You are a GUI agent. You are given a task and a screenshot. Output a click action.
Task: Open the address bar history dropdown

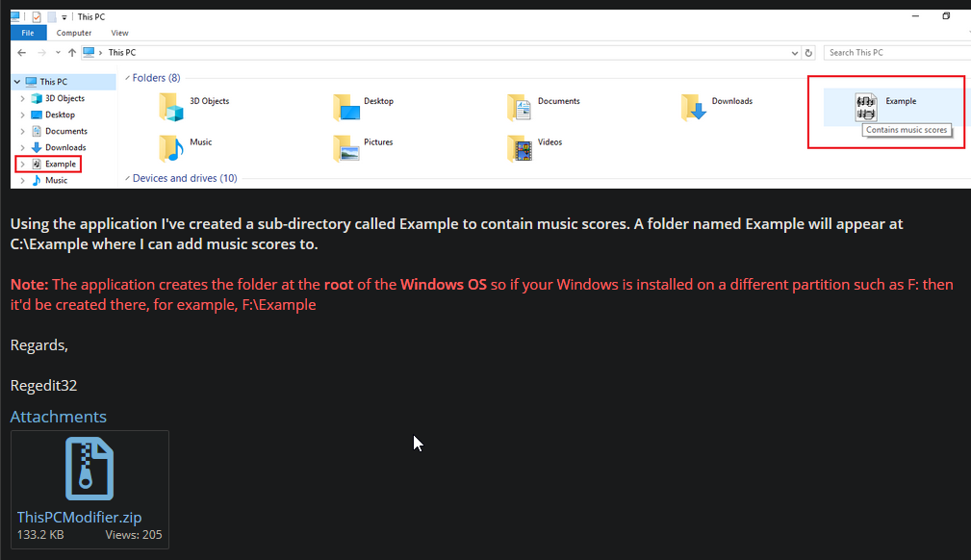(x=794, y=53)
